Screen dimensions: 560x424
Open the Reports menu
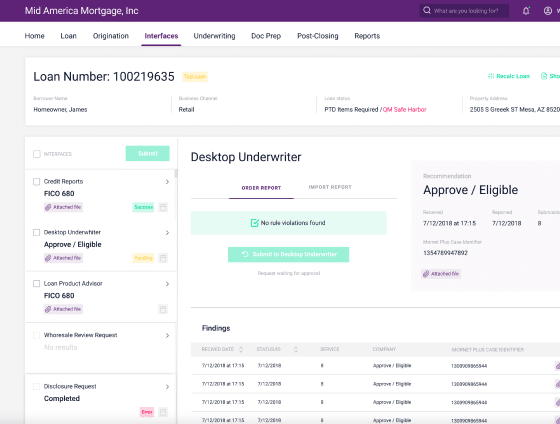pos(367,36)
